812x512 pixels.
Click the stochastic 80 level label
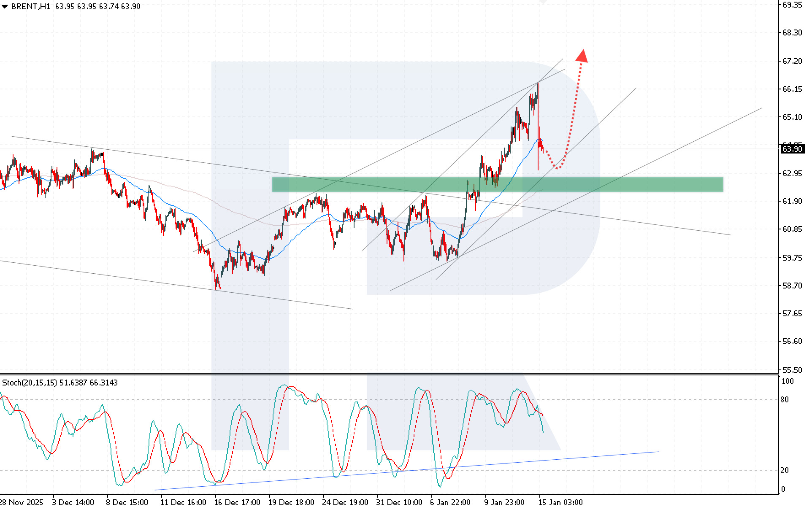784,399
